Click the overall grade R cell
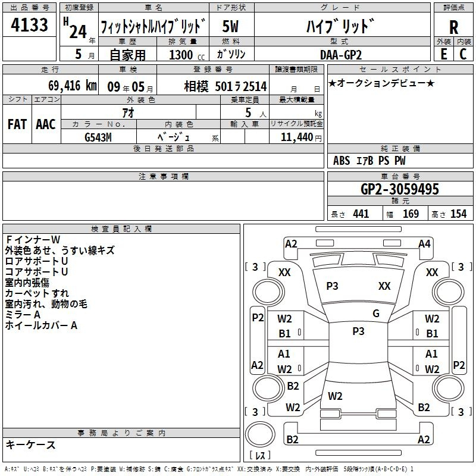This screenshot has width=476, height=476. (x=453, y=26)
